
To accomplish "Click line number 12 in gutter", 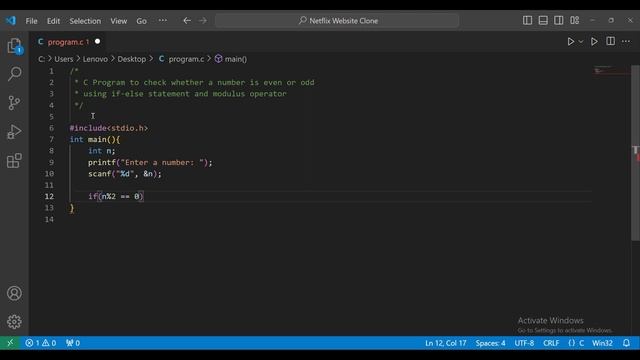I will (x=49, y=196).
